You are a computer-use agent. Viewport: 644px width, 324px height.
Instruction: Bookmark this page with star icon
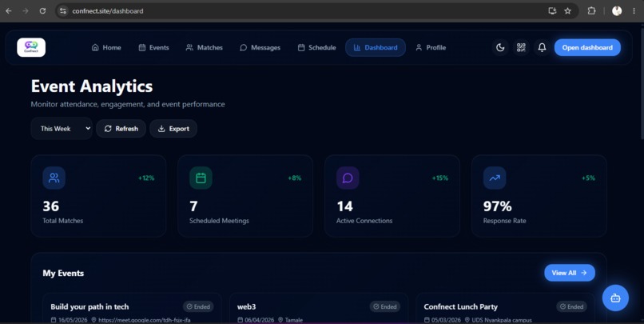(567, 11)
